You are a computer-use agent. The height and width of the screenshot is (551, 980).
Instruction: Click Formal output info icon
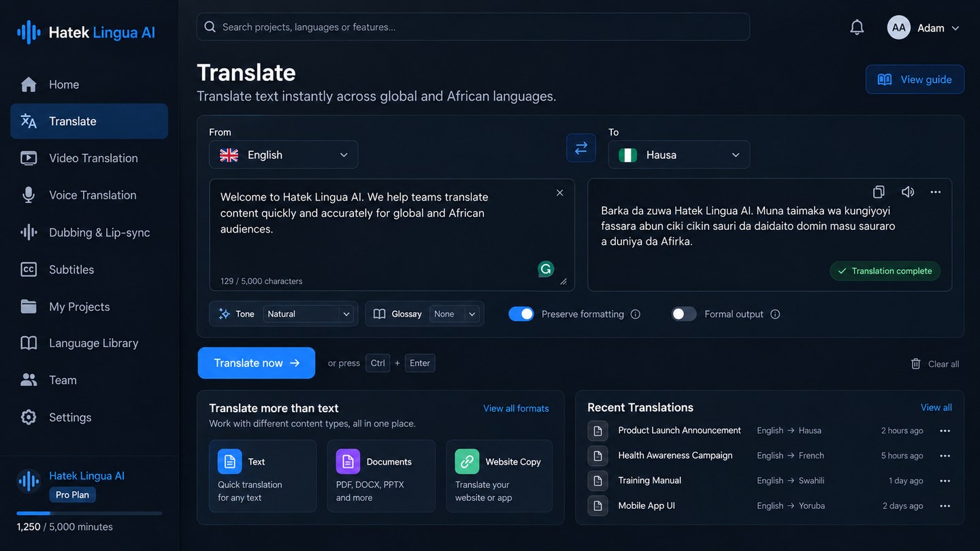(775, 314)
